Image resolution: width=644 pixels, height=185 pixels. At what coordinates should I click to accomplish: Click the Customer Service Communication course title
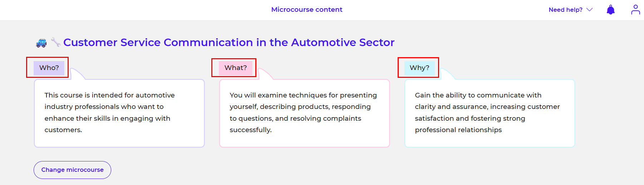(x=229, y=42)
